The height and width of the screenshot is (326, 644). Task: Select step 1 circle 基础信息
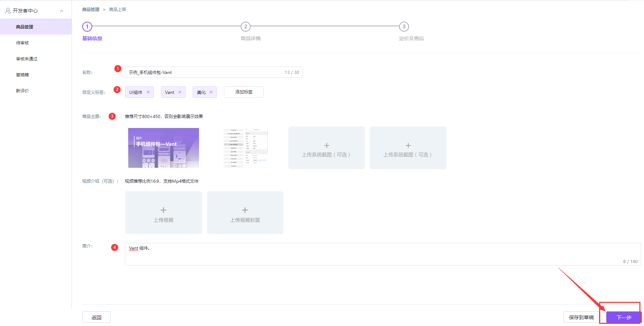pos(87,27)
